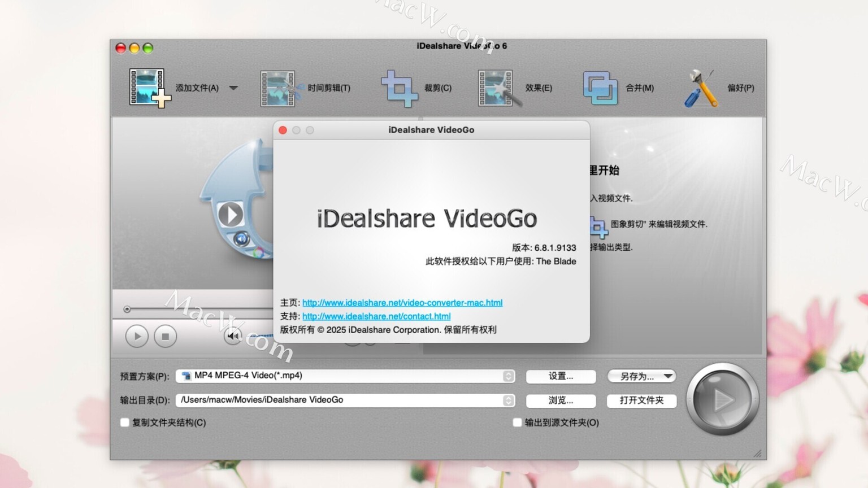Open the 另存为... dropdown button
The height and width of the screenshot is (488, 868).
pyautogui.click(x=641, y=376)
